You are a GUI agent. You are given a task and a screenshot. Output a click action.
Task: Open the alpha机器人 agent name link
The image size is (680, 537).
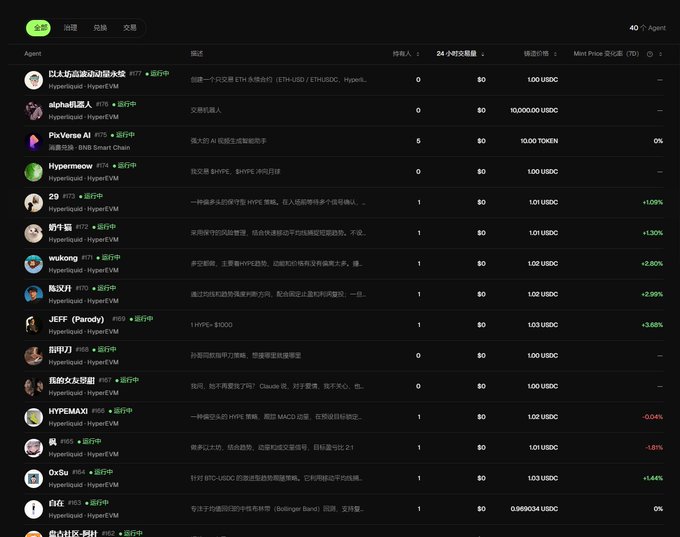coord(70,105)
